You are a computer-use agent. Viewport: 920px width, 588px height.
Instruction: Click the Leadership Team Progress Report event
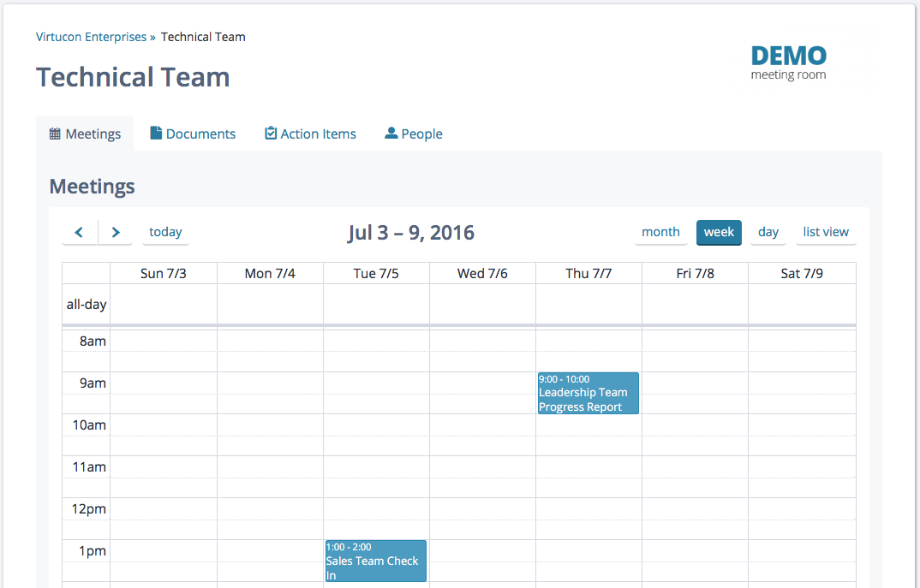(x=588, y=393)
